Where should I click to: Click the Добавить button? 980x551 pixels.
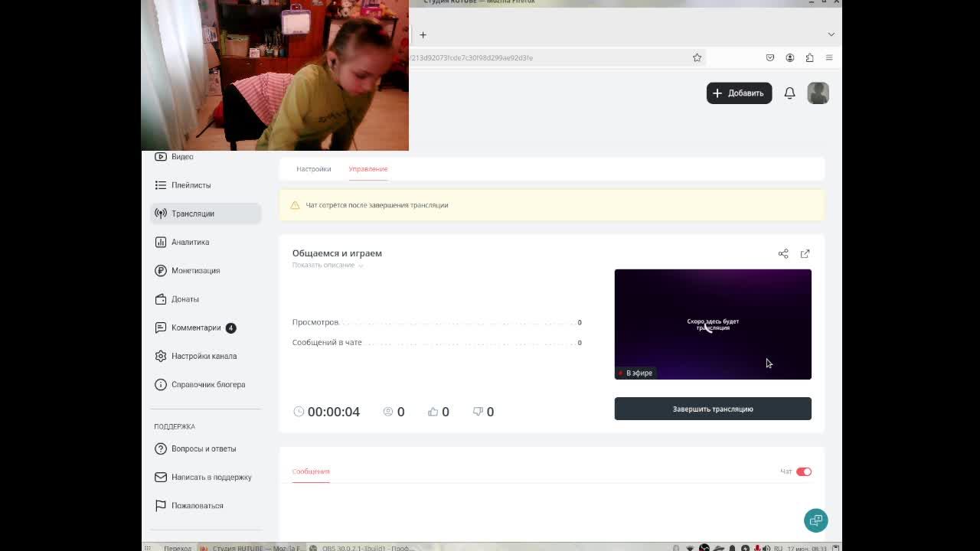739,93
